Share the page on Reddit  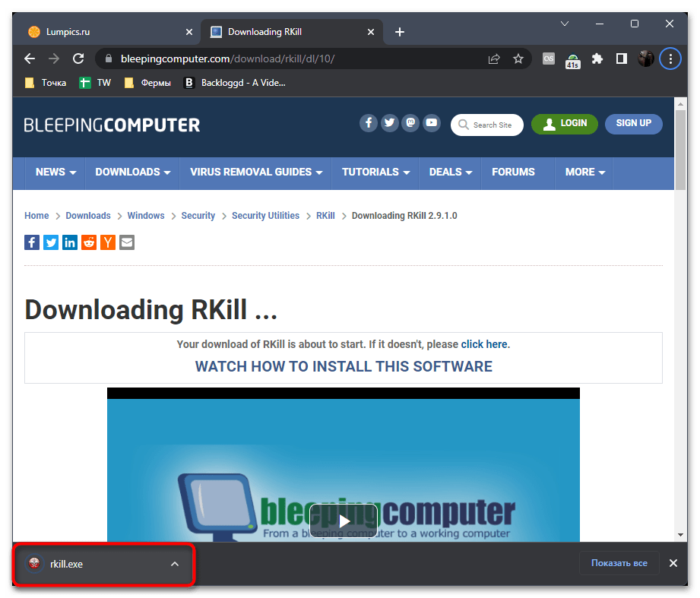[89, 242]
